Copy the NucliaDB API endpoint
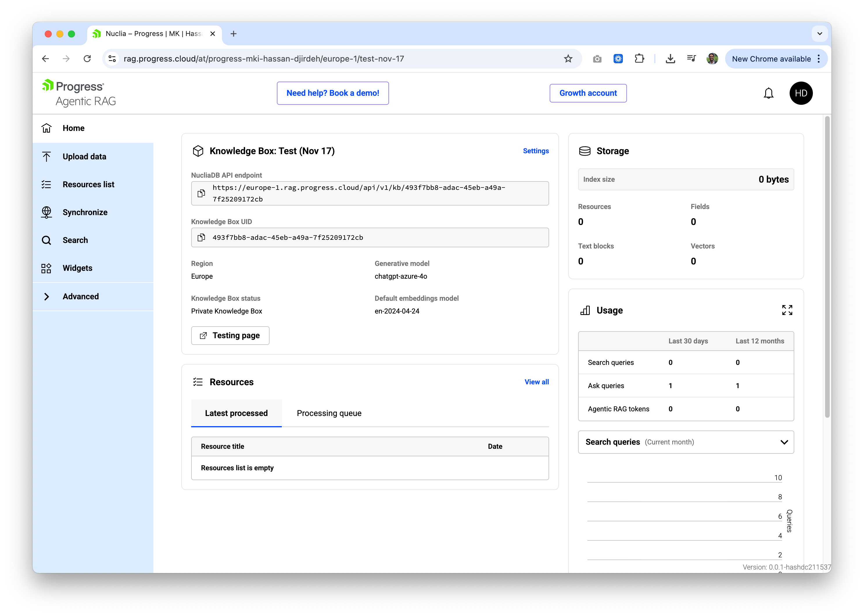864x616 pixels. [x=201, y=193]
